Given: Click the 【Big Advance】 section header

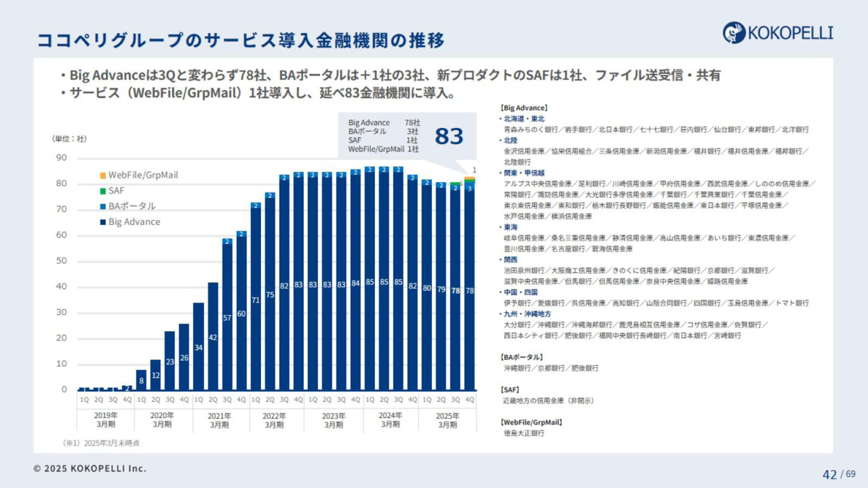Looking at the screenshot, I should tap(524, 108).
